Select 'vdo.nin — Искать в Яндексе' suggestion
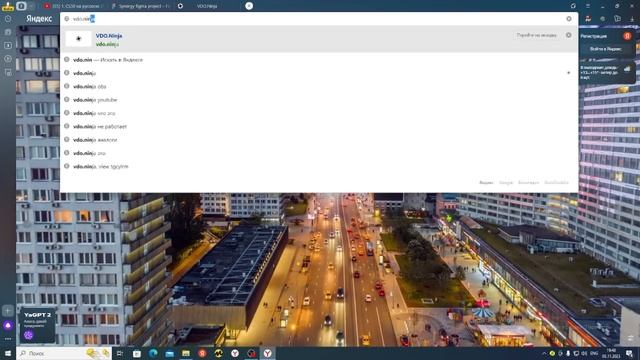 (x=319, y=60)
